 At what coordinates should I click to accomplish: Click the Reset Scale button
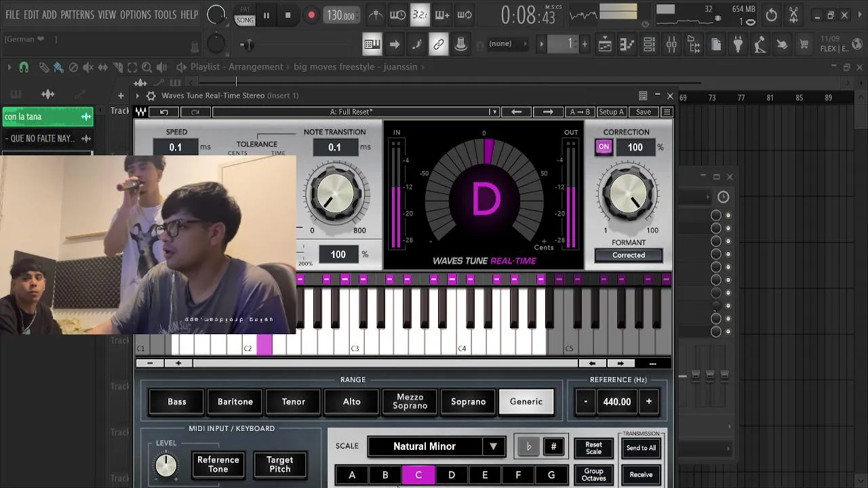click(593, 448)
